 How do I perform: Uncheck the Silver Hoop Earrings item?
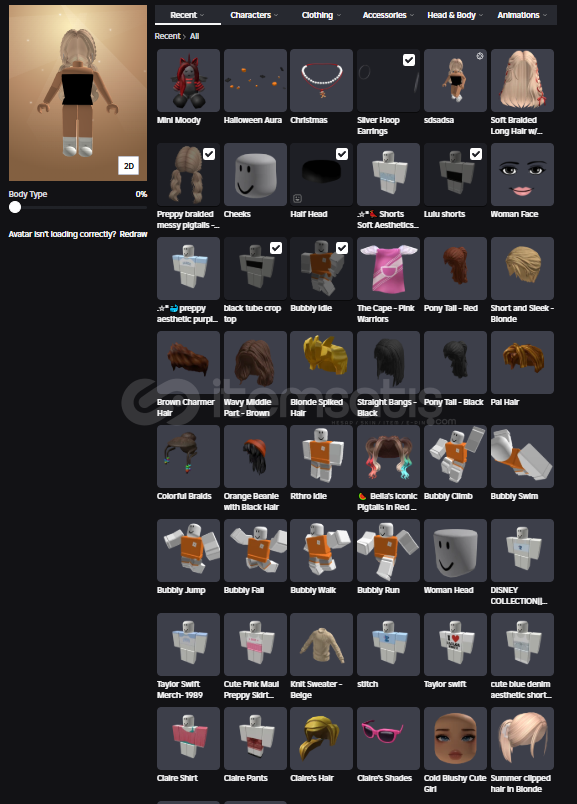pos(409,60)
